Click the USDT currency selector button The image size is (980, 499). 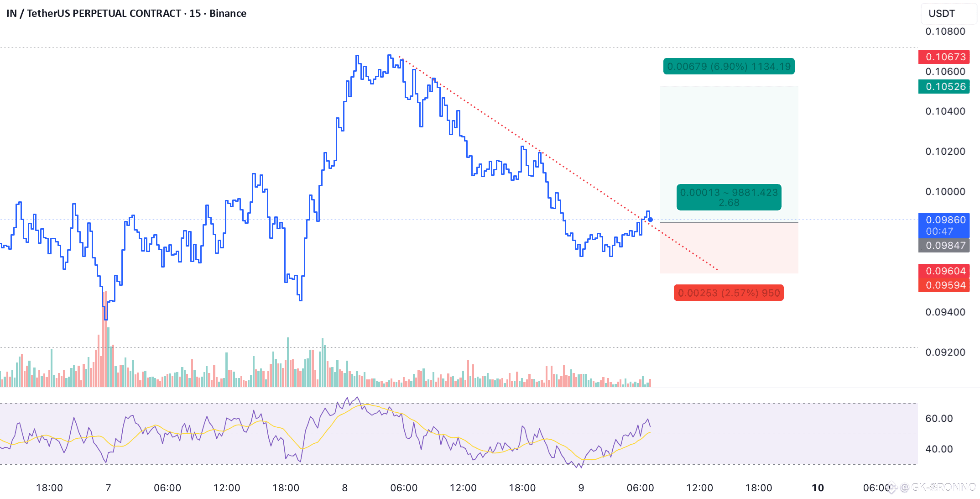[948, 13]
